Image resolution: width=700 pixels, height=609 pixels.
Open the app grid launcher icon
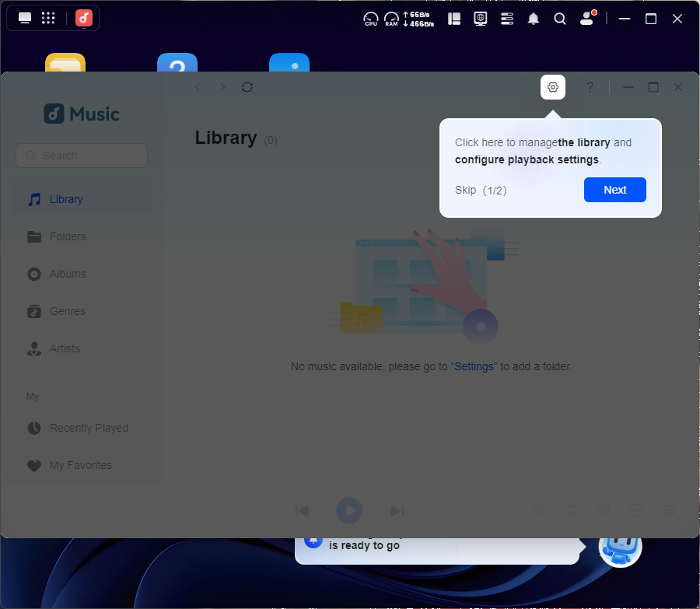tap(47, 18)
